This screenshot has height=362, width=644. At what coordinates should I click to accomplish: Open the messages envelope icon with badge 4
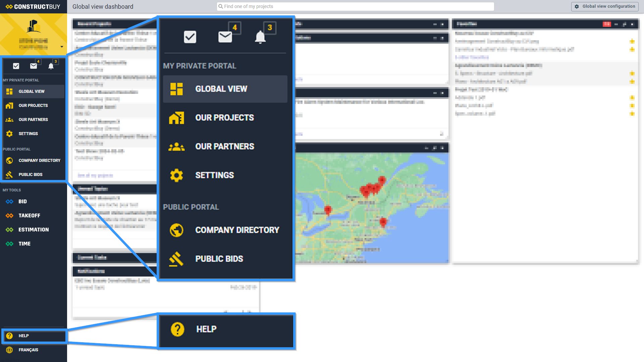pyautogui.click(x=34, y=66)
